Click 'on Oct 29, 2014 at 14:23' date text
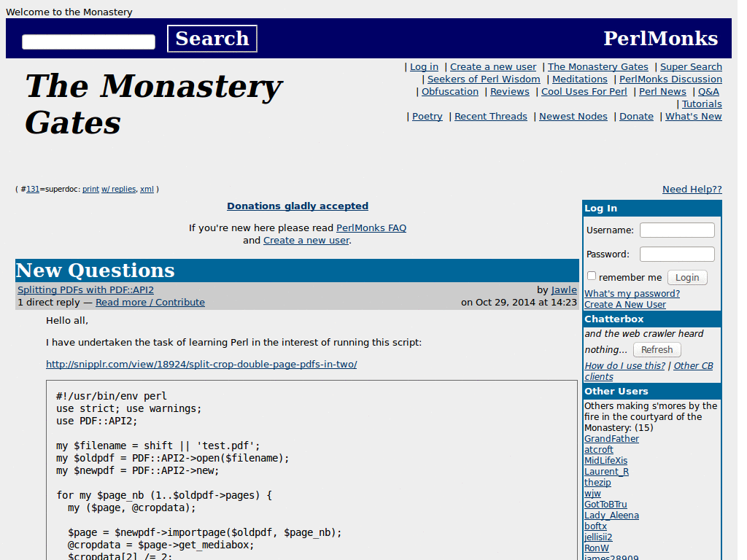The height and width of the screenshot is (560, 747). point(519,302)
